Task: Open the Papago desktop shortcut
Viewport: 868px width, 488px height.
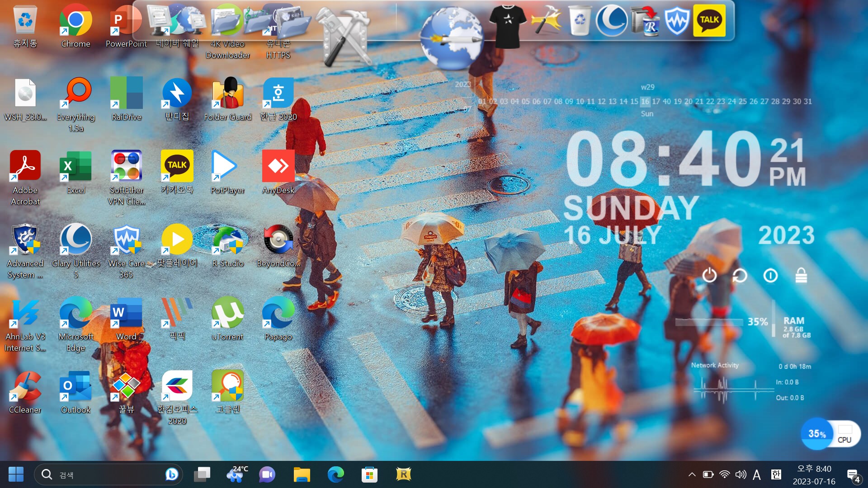Action: tap(278, 319)
